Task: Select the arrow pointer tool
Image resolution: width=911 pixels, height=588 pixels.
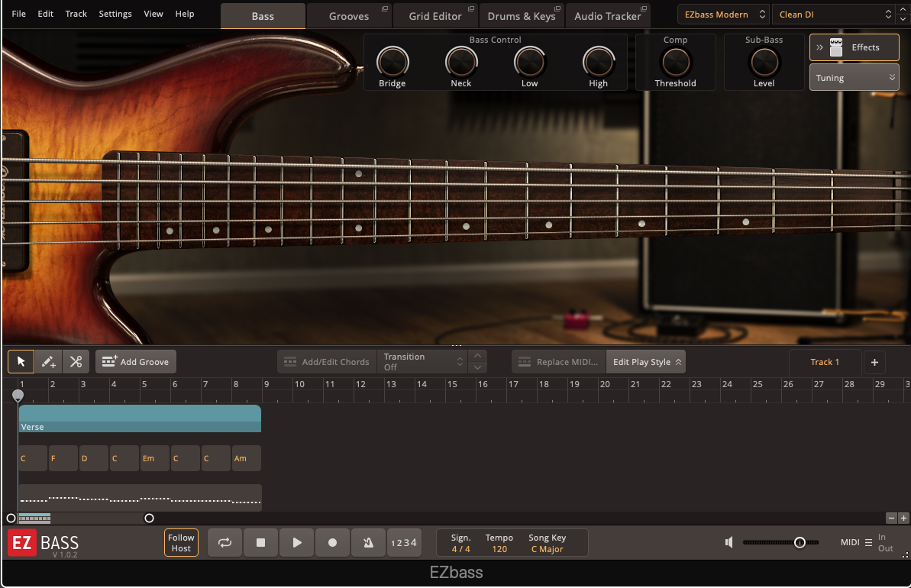Action: point(21,362)
